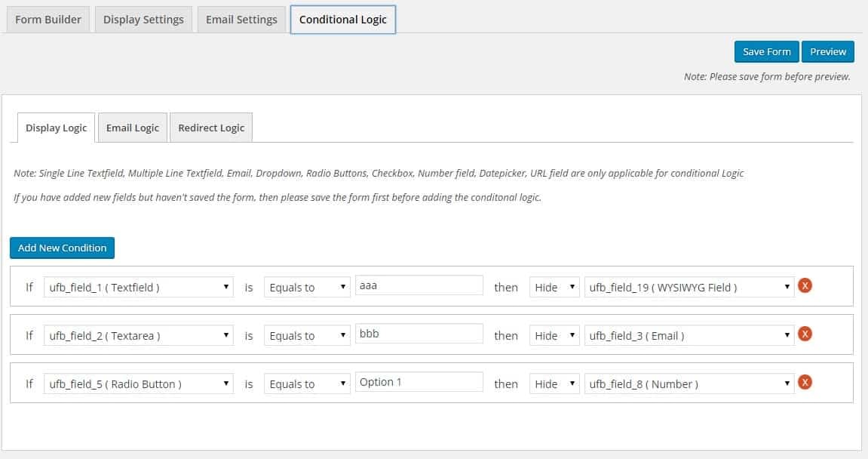
Task: Delete the ufb_field_2 Textarea condition
Action: pos(805,334)
